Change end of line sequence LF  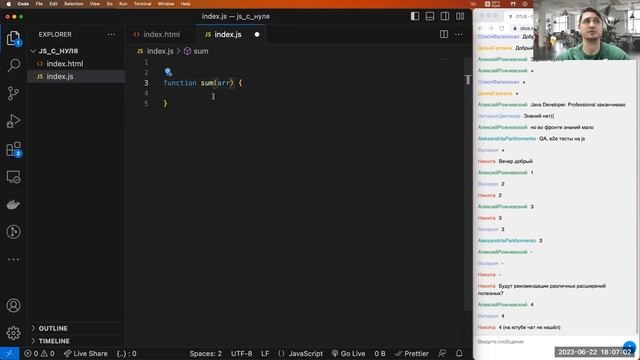pos(265,353)
